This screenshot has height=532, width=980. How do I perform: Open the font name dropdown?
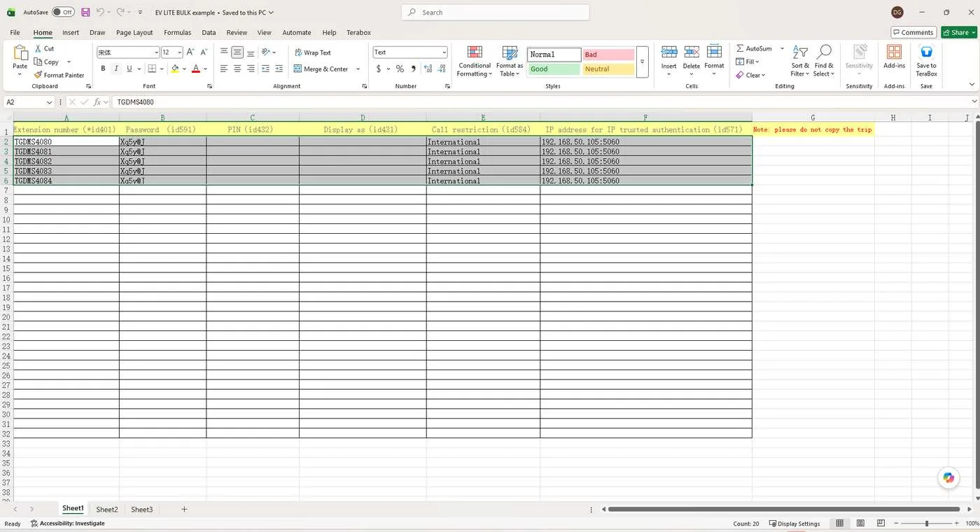pos(156,52)
